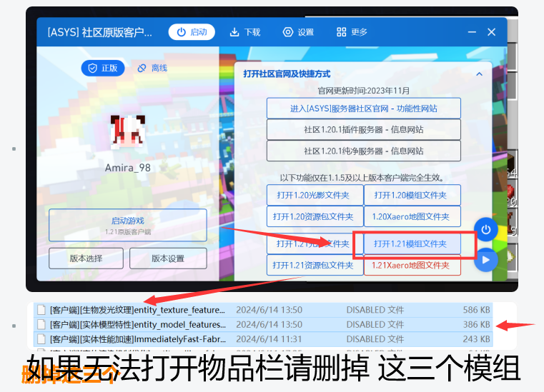Close the launcher window
The image size is (544, 392).
pyautogui.click(x=491, y=32)
